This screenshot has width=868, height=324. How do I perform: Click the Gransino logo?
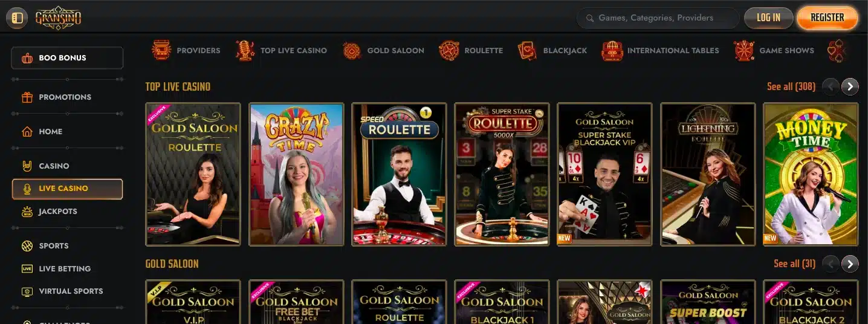click(59, 18)
